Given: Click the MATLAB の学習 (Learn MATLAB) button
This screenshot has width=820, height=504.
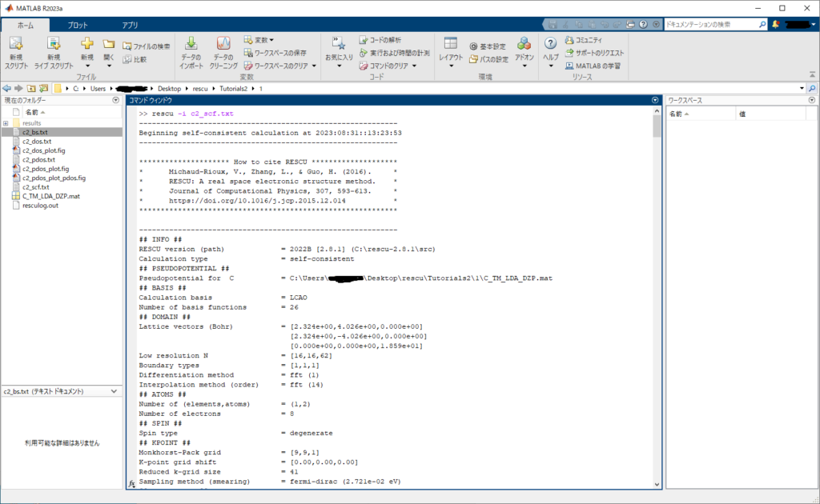Looking at the screenshot, I should 592,66.
